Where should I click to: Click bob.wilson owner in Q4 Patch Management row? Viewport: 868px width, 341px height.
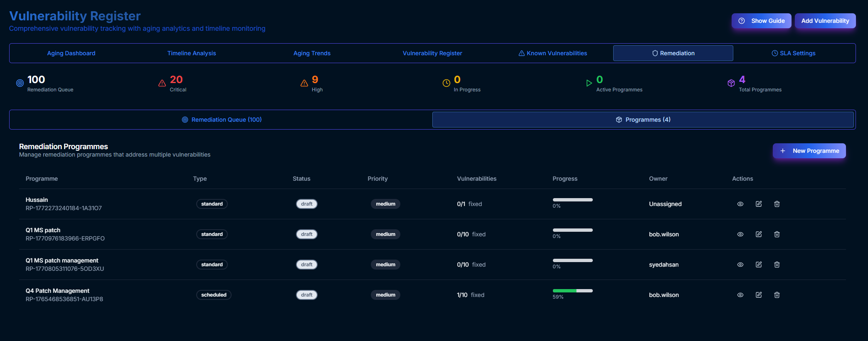664,295
